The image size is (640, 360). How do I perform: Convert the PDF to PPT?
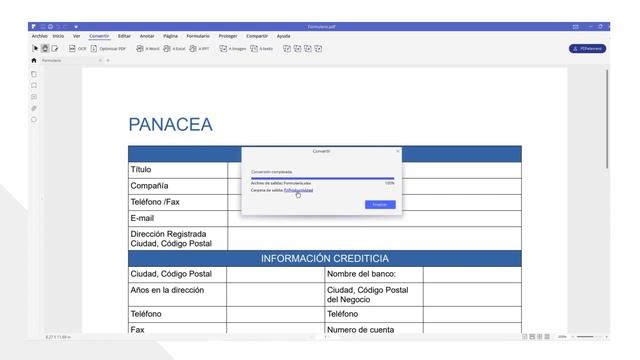point(200,49)
